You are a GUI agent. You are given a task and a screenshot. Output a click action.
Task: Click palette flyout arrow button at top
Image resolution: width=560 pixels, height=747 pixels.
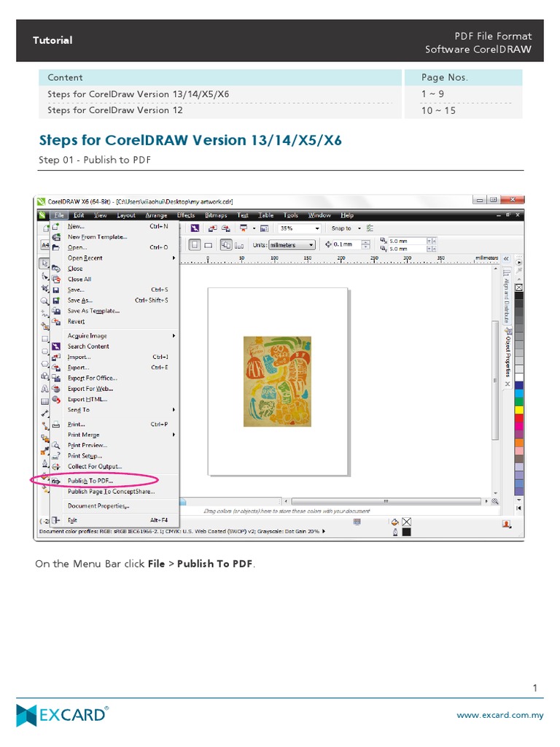[519, 263]
